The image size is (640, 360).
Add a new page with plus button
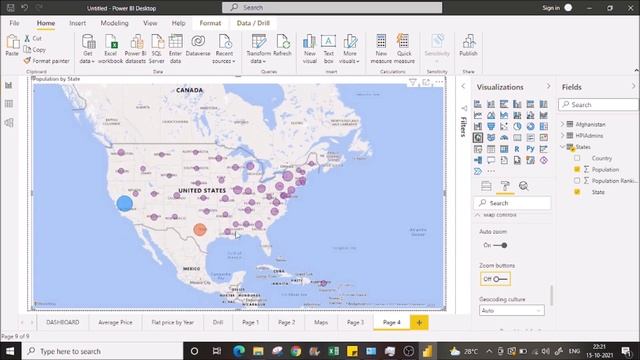pyautogui.click(x=419, y=322)
